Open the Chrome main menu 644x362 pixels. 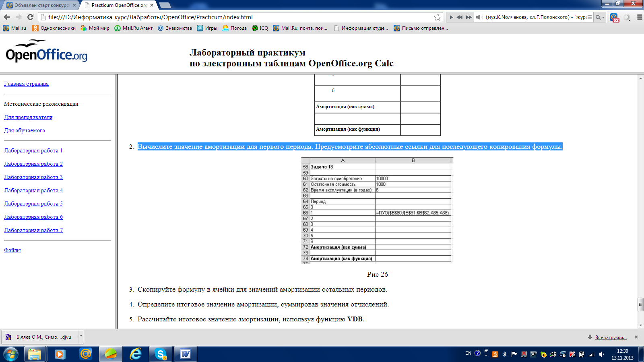tap(639, 17)
